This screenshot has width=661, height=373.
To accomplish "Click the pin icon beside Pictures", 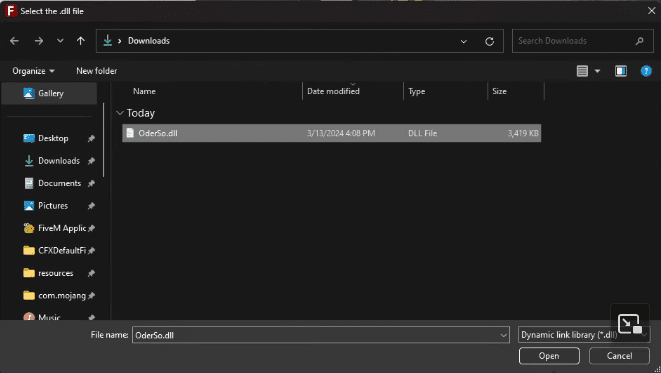I will (91, 206).
